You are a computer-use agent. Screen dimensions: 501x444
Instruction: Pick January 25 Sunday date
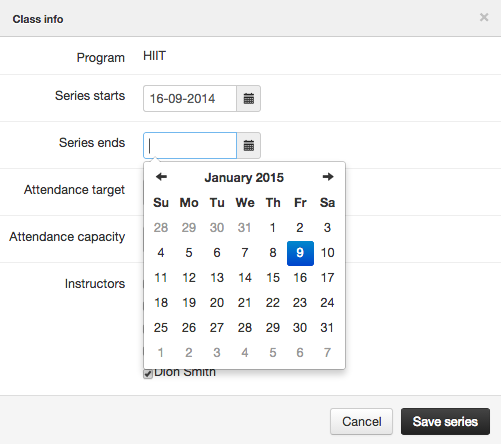tap(161, 328)
